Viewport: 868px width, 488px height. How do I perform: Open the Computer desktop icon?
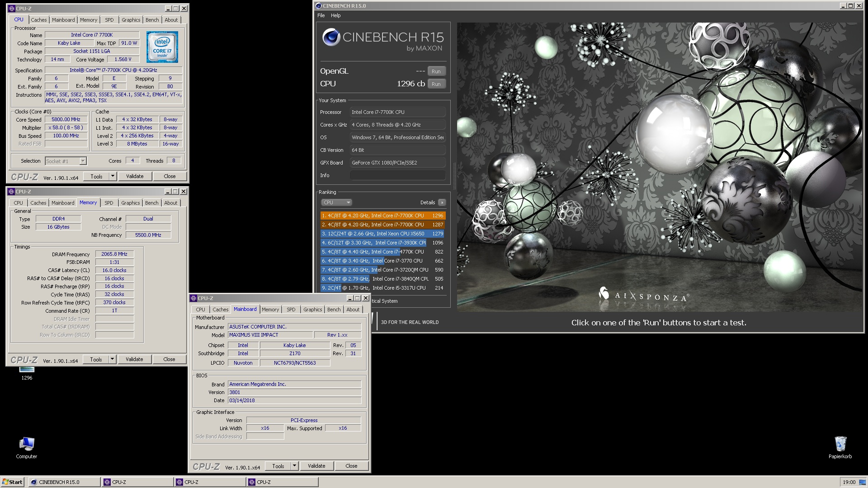pyautogui.click(x=27, y=448)
